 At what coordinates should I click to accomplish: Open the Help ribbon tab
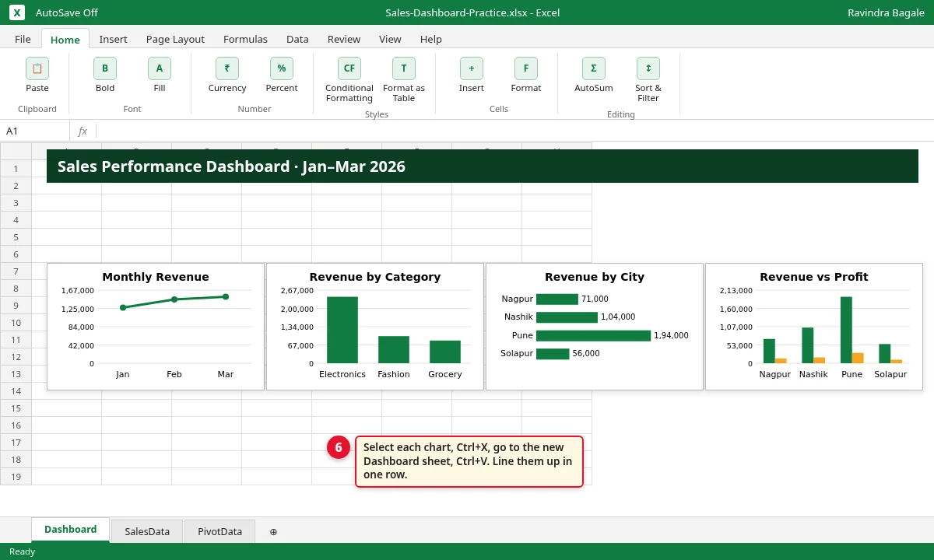431,39
